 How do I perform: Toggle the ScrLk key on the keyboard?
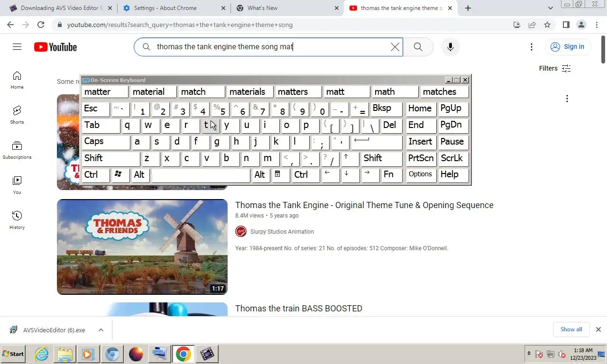point(454,158)
